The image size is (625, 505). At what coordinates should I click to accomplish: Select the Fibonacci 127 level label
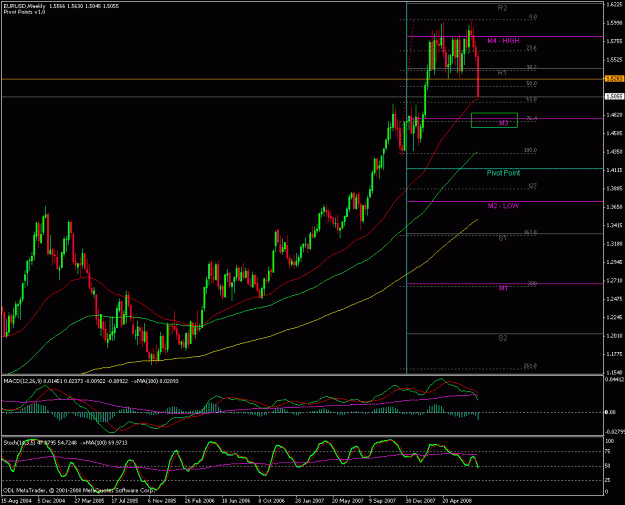[532, 186]
